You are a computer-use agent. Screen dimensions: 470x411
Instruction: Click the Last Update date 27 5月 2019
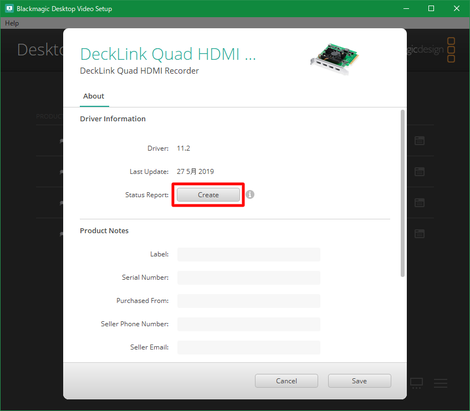[x=195, y=171]
